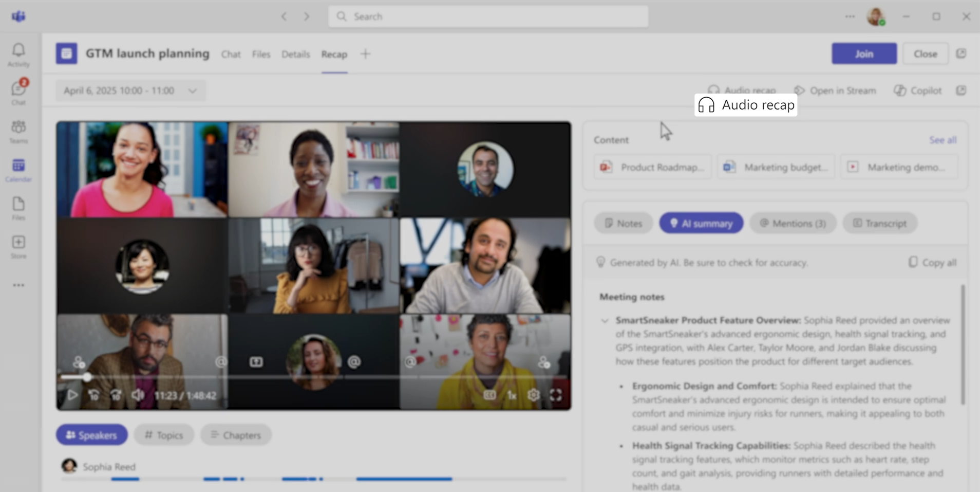Select the Speakers pill
980x492 pixels.
click(x=92, y=435)
